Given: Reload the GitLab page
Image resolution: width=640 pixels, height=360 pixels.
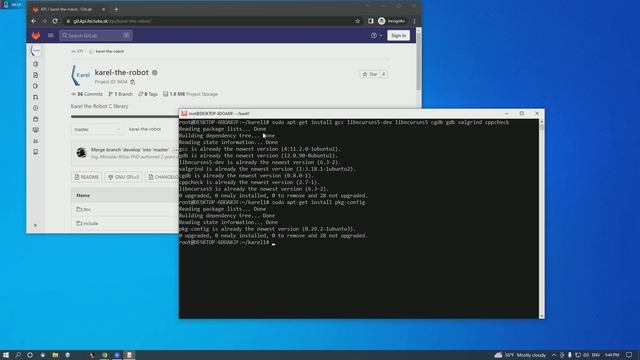Looking at the screenshot, I should click(55, 21).
